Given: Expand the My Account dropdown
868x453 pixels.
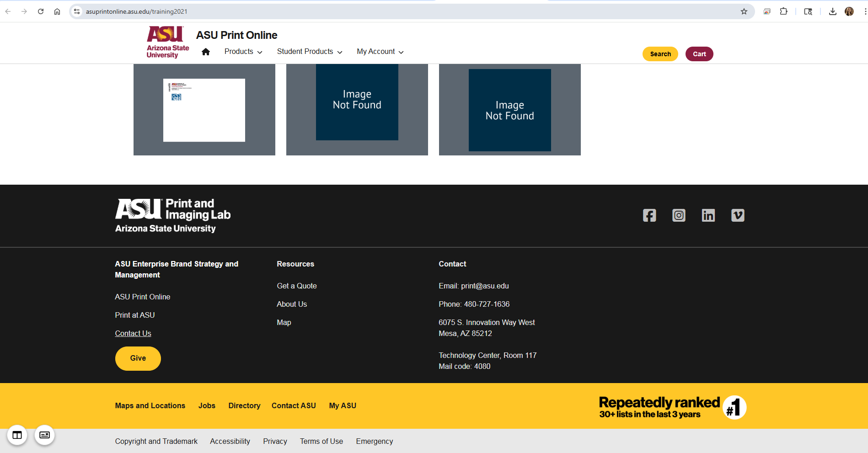Looking at the screenshot, I should [x=380, y=52].
